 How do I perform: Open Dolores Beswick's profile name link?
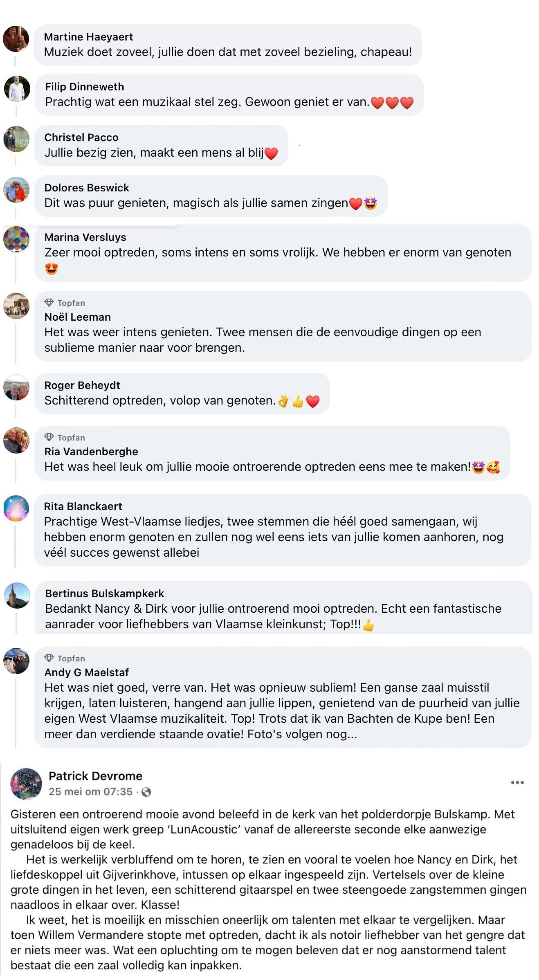87,188
